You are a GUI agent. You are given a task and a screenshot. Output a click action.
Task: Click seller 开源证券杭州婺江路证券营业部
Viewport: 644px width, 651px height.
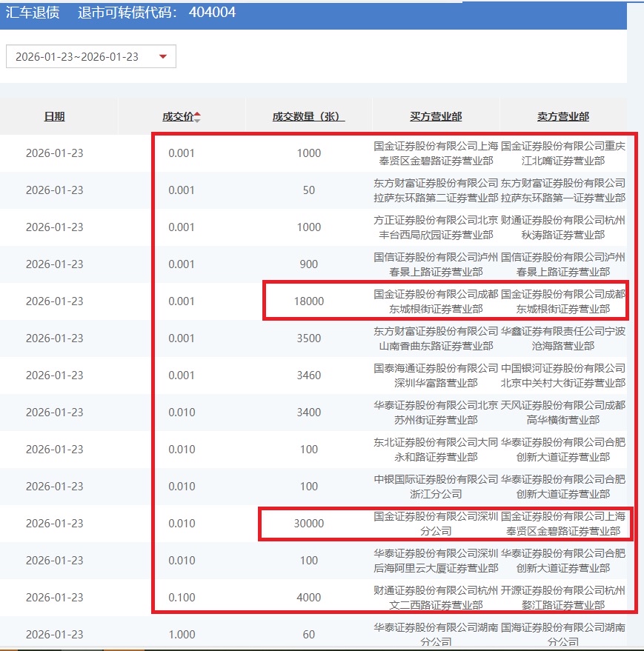(x=563, y=597)
